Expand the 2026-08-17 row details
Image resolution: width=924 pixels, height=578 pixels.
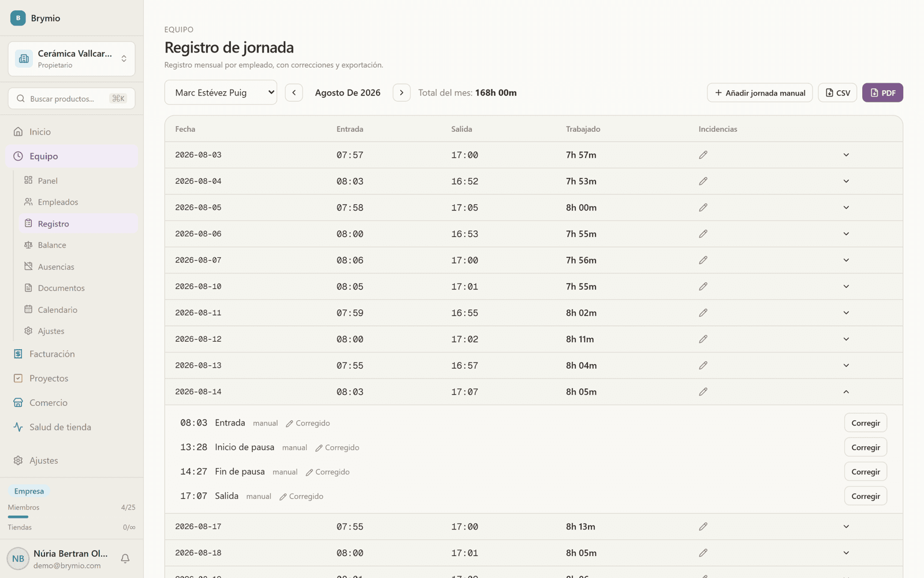(x=846, y=527)
